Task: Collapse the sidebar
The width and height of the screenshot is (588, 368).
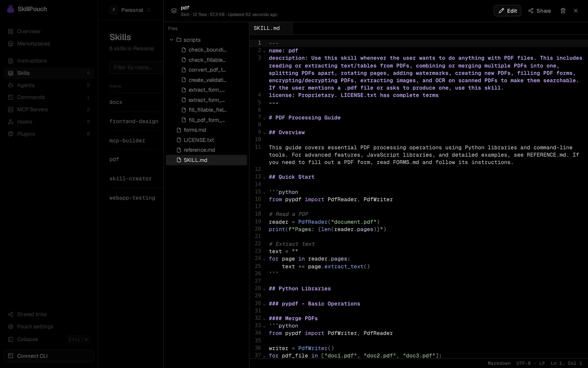Action: point(49,339)
